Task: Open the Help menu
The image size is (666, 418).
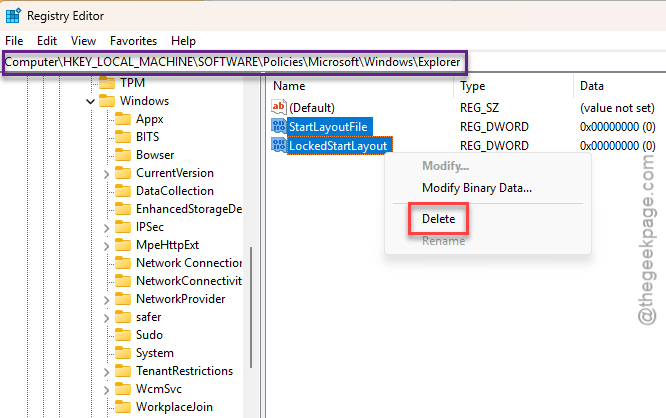Action: point(183,41)
